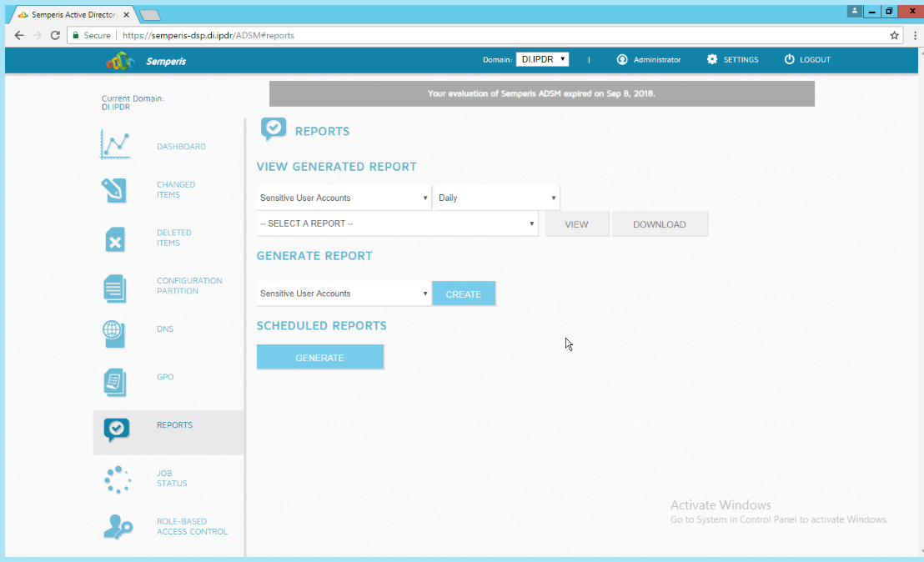This screenshot has height=562, width=924.
Task: Open the Dashboard chart icon
Action: [x=115, y=145]
